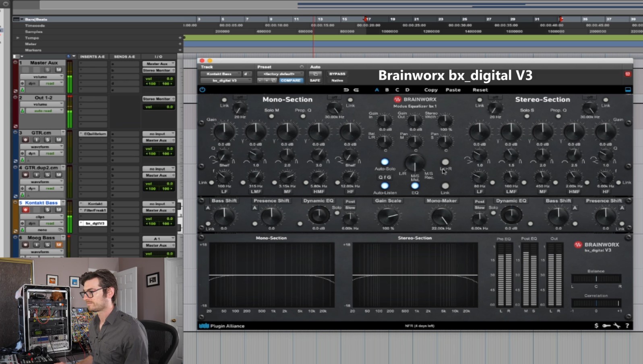Screen dimensions: 643x364
Task: Open the bx_digital V3 insert selector dropdown
Action: 226,81
